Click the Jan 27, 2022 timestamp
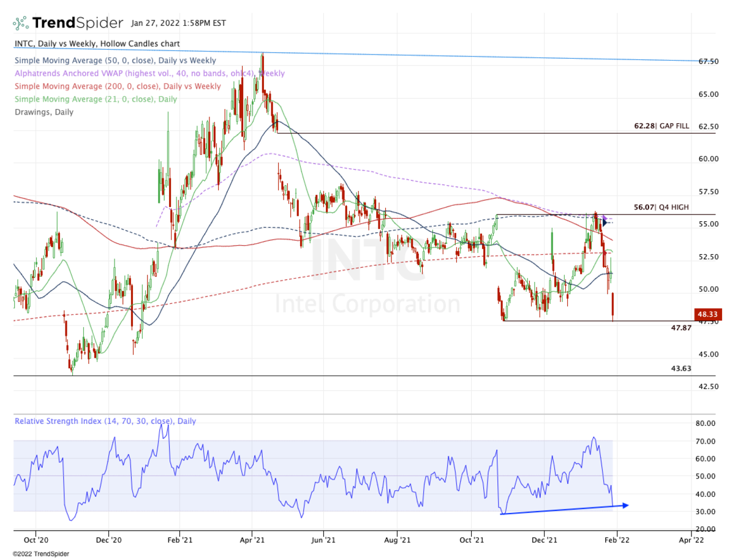The width and height of the screenshot is (735, 560). [178, 23]
